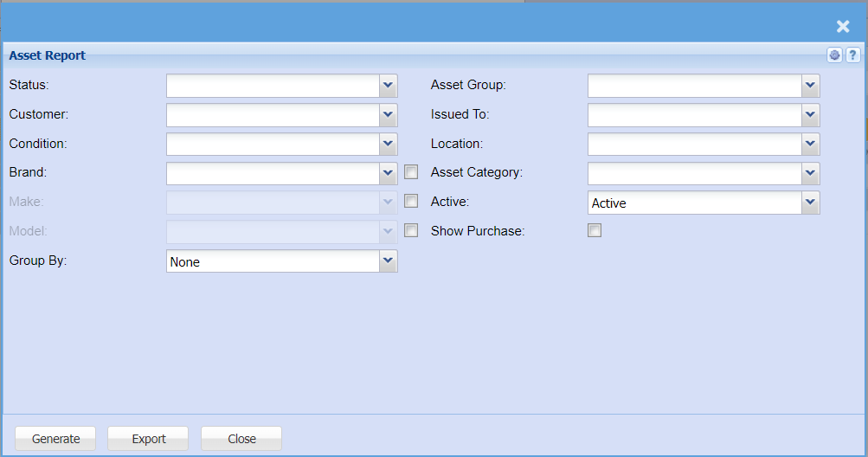Tick the checkbox beside the Brand field

(x=411, y=172)
